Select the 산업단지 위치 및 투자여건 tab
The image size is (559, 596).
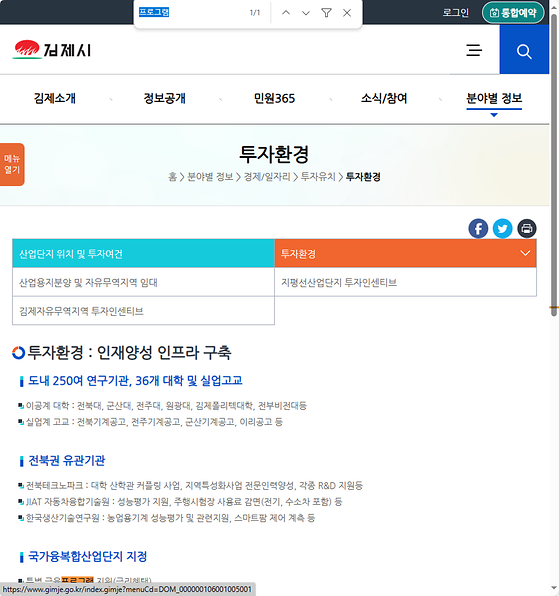coord(143,254)
